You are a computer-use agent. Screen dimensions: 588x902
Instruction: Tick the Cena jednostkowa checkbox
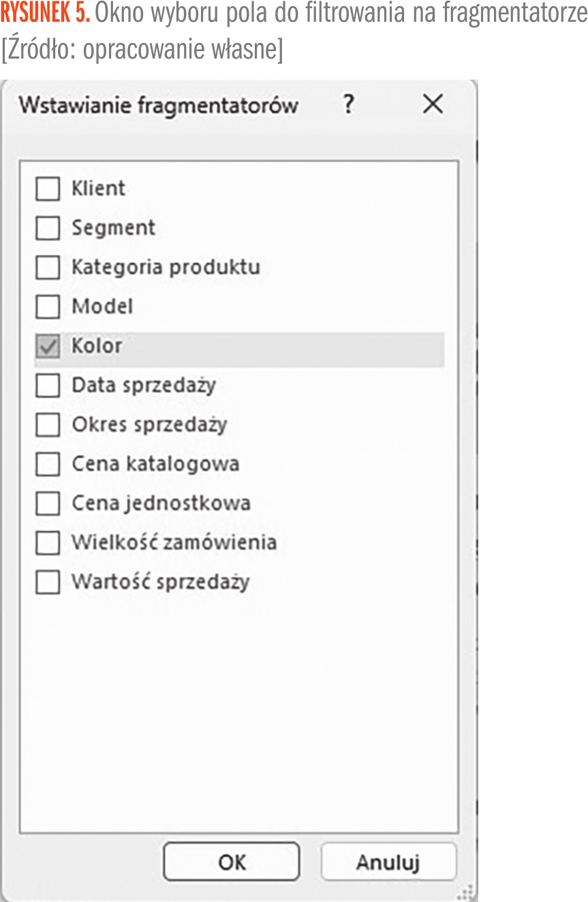pyautogui.click(x=48, y=504)
